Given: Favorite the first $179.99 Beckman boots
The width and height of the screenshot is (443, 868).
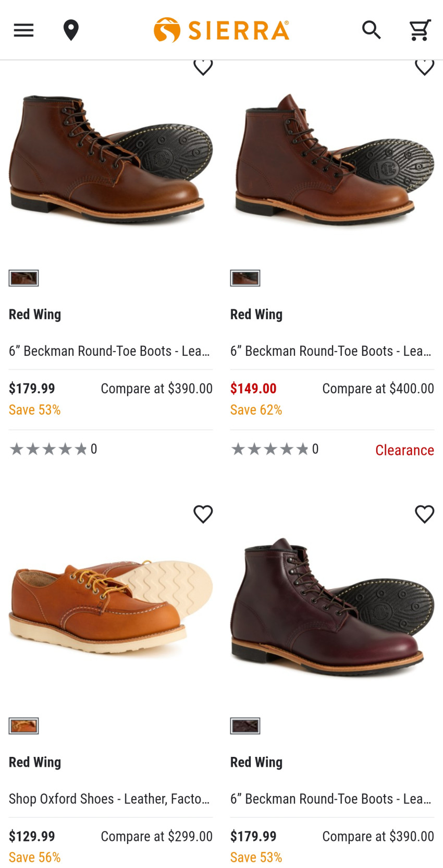Looking at the screenshot, I should pos(203,67).
